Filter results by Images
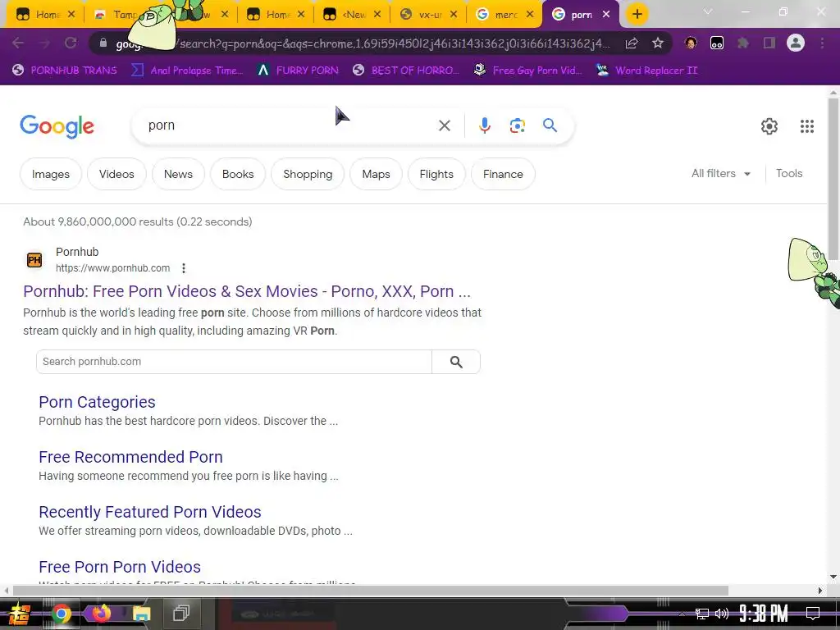This screenshot has height=630, width=840. [51, 174]
